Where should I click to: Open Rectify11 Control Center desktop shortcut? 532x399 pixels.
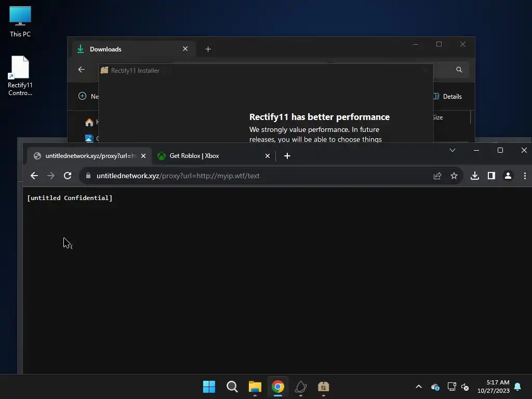point(20,76)
